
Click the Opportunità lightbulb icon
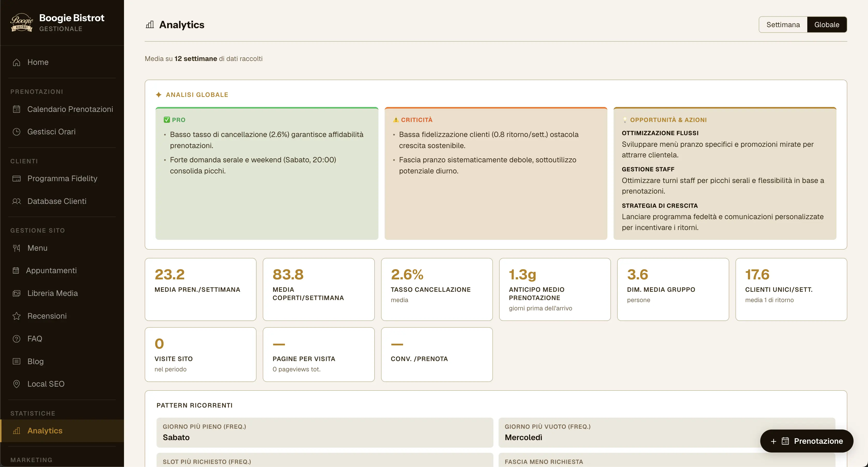[x=625, y=120]
